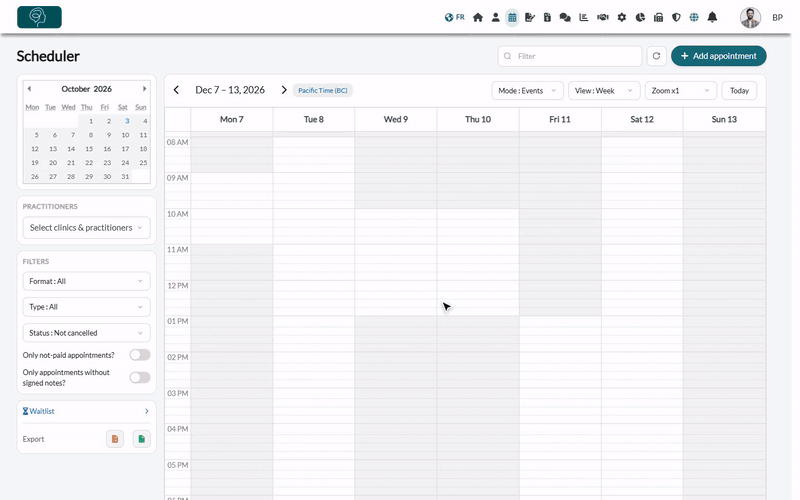Open the chat messages icon
800x500 pixels.
tap(565, 17)
